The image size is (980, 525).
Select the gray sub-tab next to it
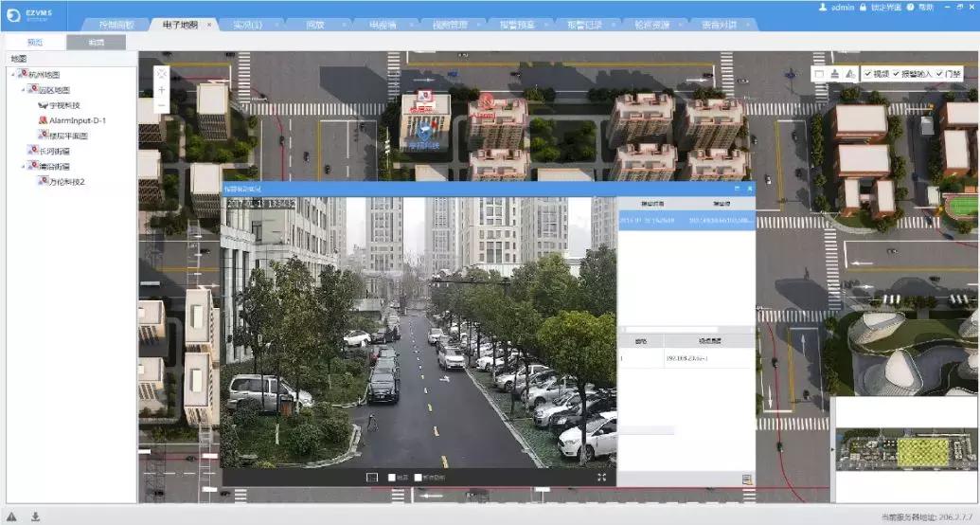(x=97, y=43)
